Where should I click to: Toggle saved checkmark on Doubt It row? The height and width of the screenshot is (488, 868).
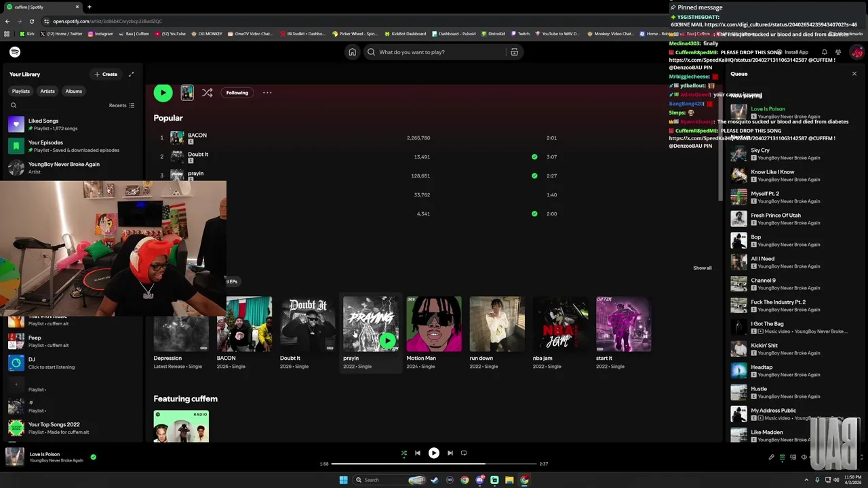click(534, 157)
